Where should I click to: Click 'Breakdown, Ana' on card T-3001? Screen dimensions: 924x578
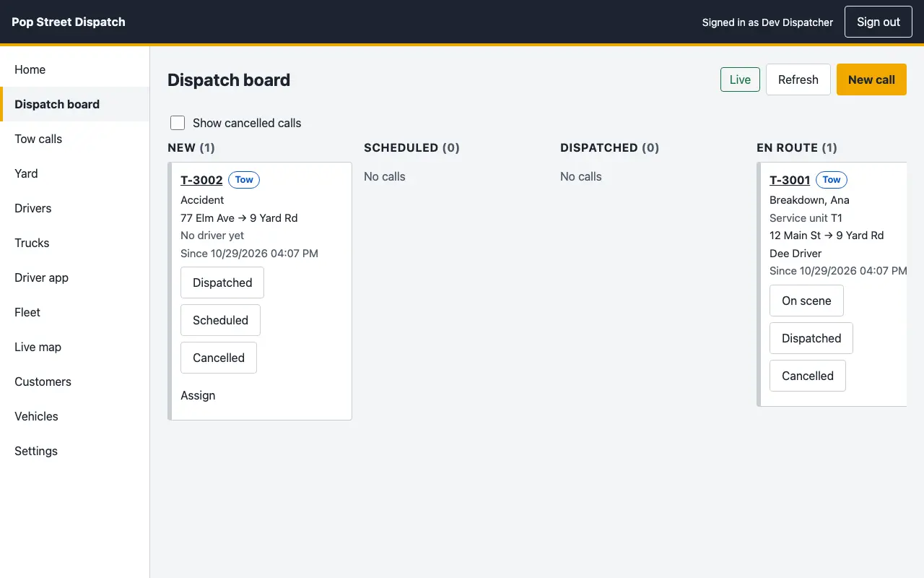pos(809,200)
